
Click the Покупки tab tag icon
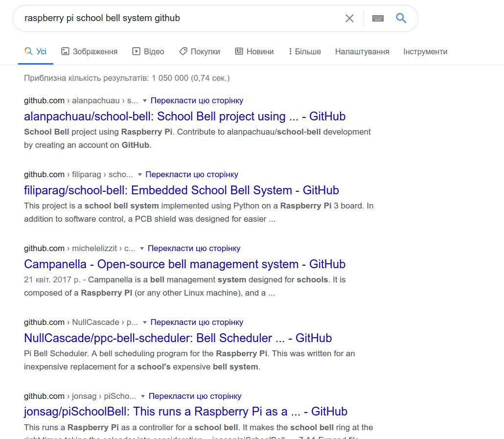183,51
